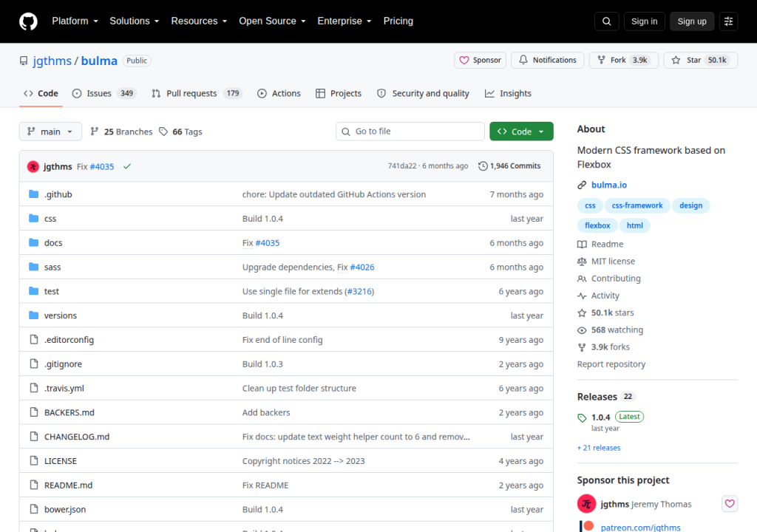
Task: Open the versions folder
Action: click(x=61, y=316)
